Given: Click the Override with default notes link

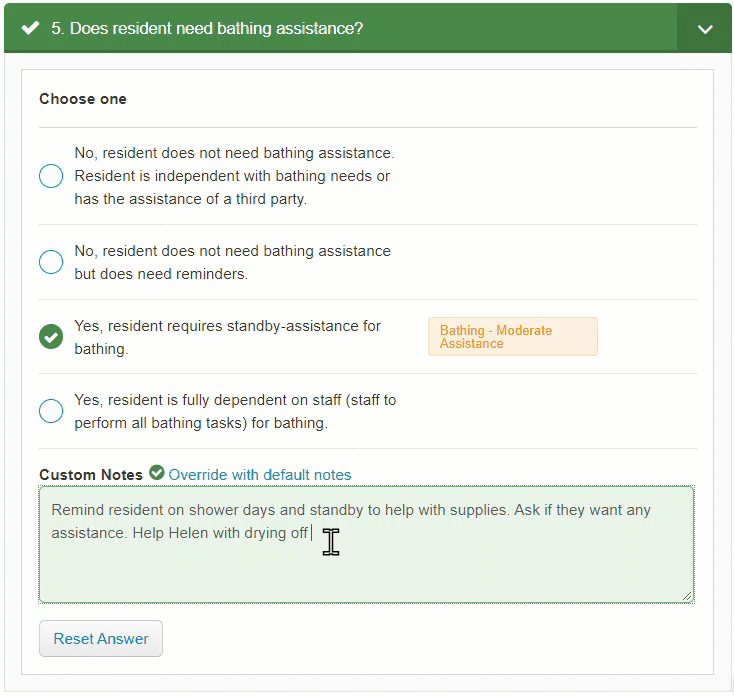Looking at the screenshot, I should (x=260, y=475).
